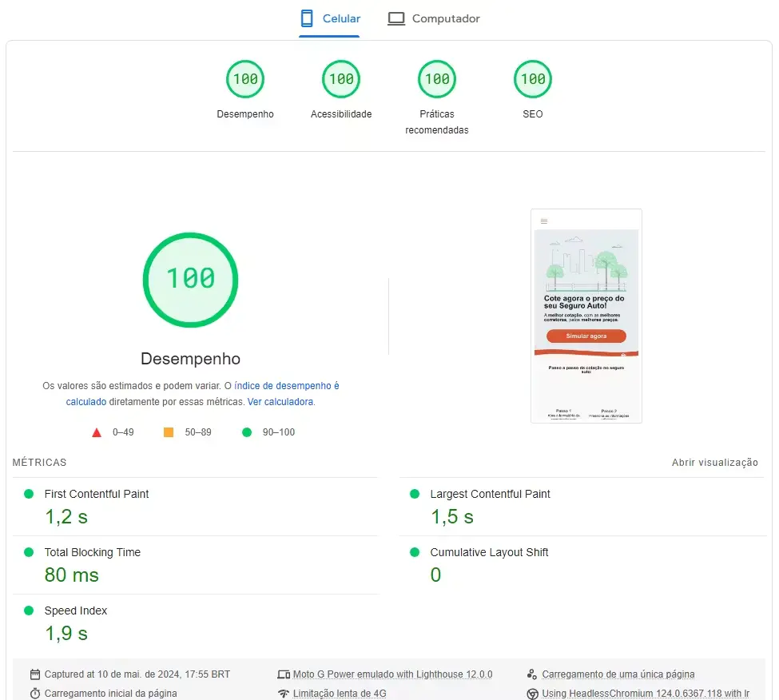779x700 pixels.
Task: Click the Chromium icon beside HeadlessChromium version
Action: (533, 693)
